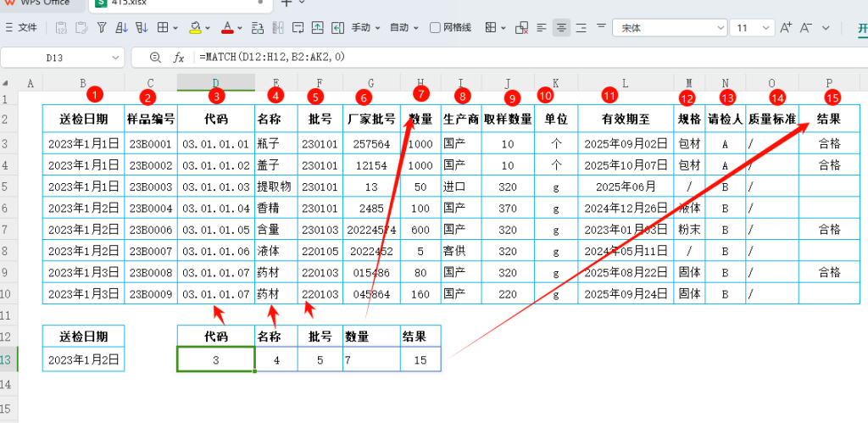The height and width of the screenshot is (423, 868).
Task: Click cell 23B0004
Action: [151, 209]
